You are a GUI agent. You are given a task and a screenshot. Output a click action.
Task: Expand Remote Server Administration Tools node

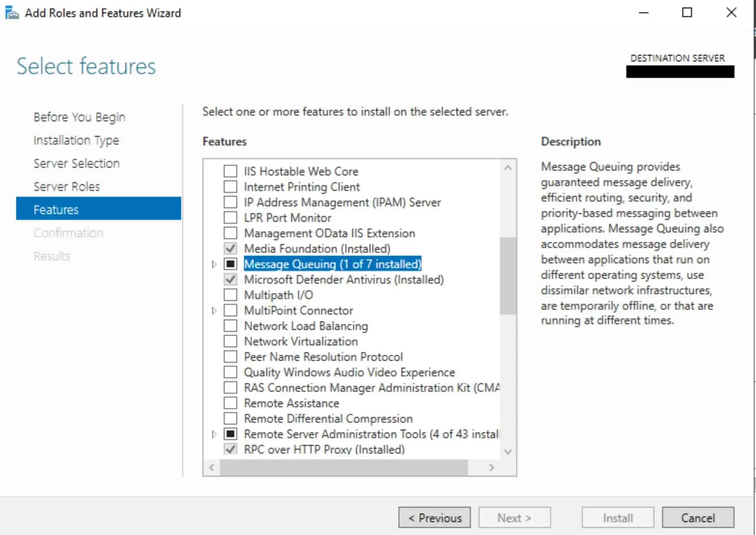coord(214,434)
